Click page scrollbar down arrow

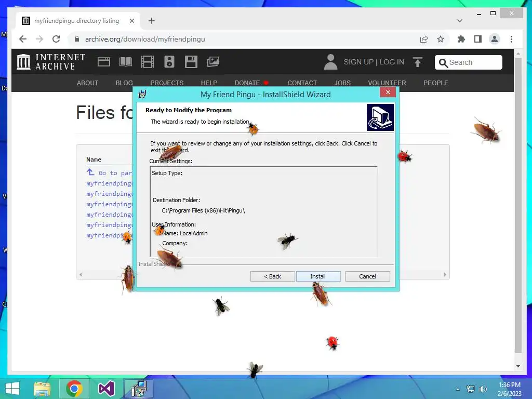pyautogui.click(x=518, y=366)
